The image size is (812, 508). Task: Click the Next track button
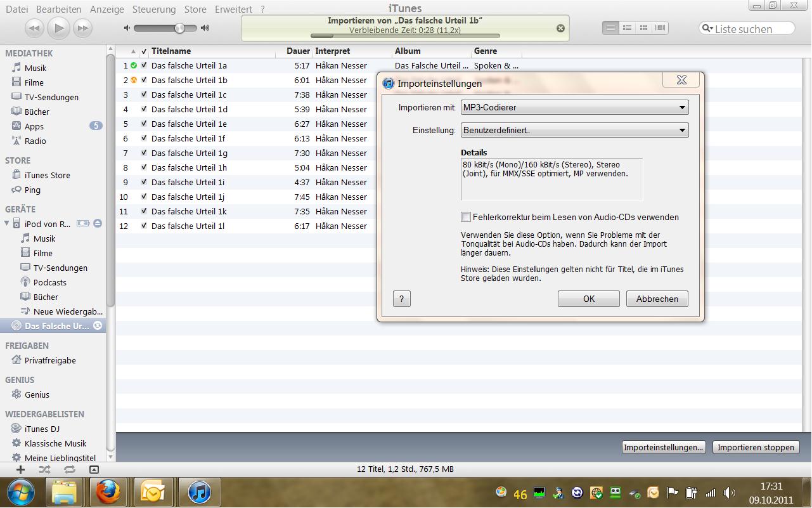(83, 28)
